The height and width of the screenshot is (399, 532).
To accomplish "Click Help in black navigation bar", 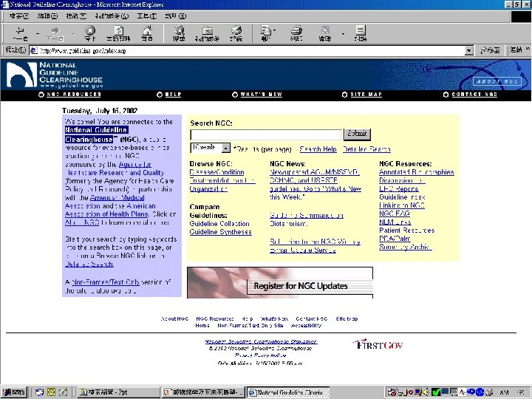I will pyautogui.click(x=173, y=95).
